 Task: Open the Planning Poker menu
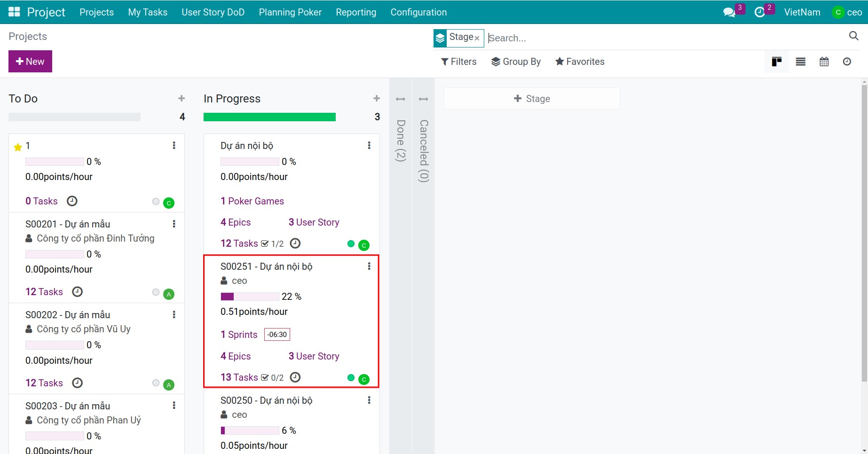pyautogui.click(x=290, y=12)
